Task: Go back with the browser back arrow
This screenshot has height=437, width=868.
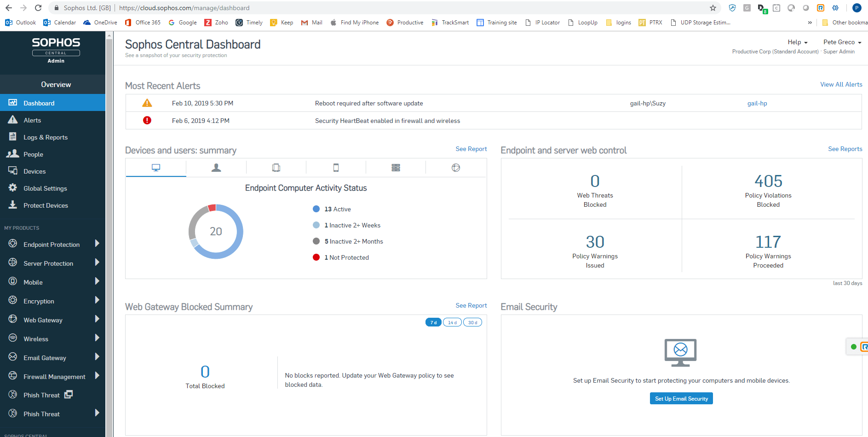Action: pyautogui.click(x=9, y=8)
